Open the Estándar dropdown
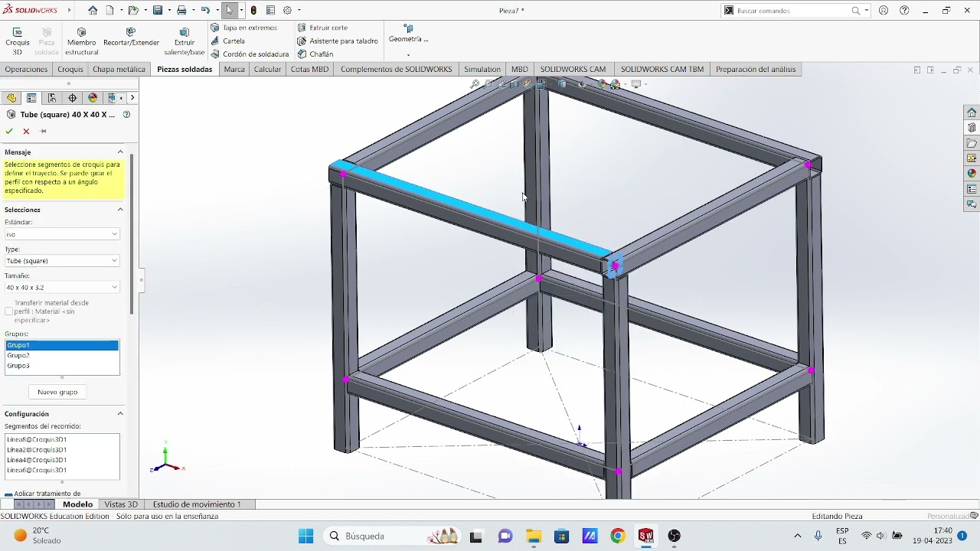980x551 pixels. tap(62, 234)
